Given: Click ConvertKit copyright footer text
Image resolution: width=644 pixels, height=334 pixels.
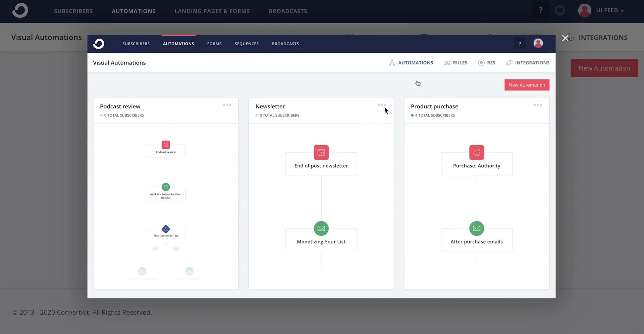Looking at the screenshot, I should click(82, 312).
